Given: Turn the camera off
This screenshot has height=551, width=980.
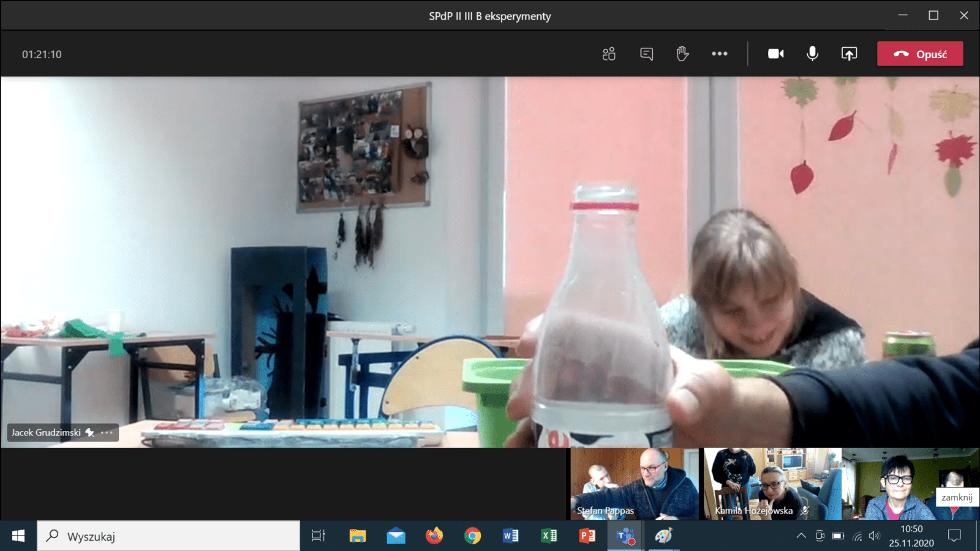Looking at the screenshot, I should coord(776,54).
